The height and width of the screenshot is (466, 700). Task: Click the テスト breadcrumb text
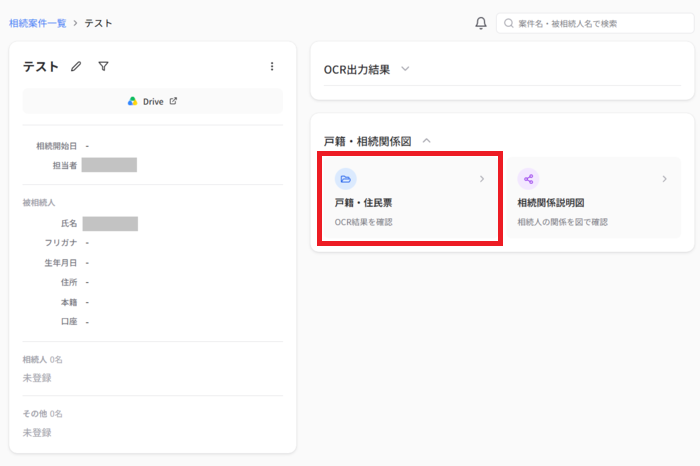coord(98,23)
